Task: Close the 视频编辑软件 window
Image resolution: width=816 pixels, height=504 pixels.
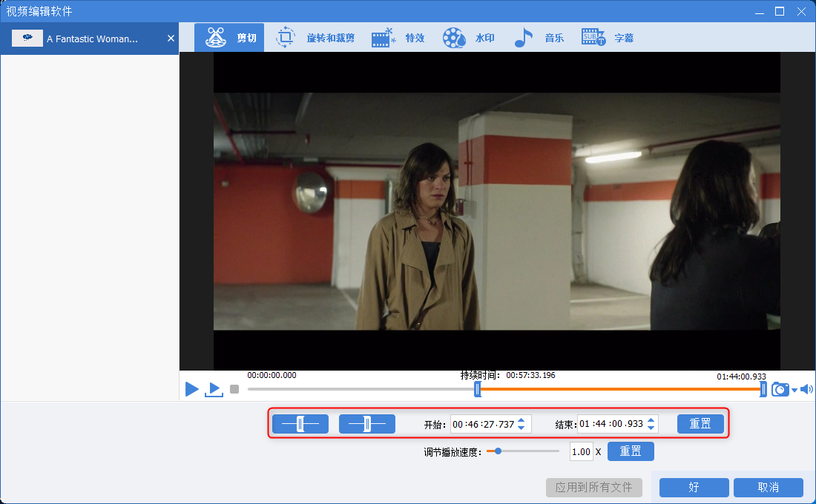Action: click(x=801, y=11)
